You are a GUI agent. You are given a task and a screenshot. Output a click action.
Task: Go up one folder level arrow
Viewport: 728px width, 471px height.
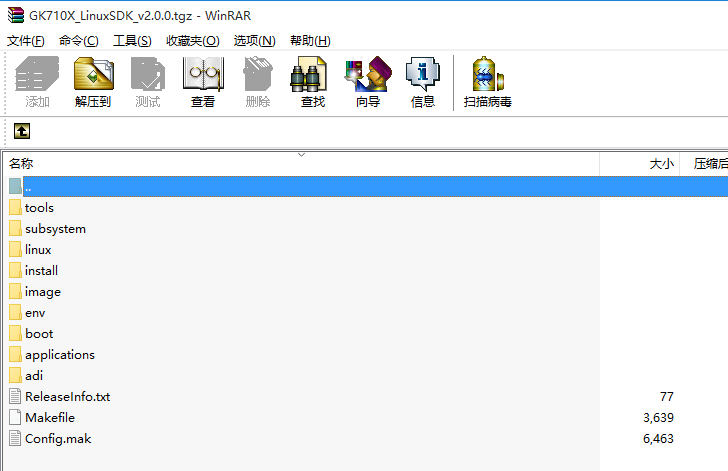(x=22, y=131)
